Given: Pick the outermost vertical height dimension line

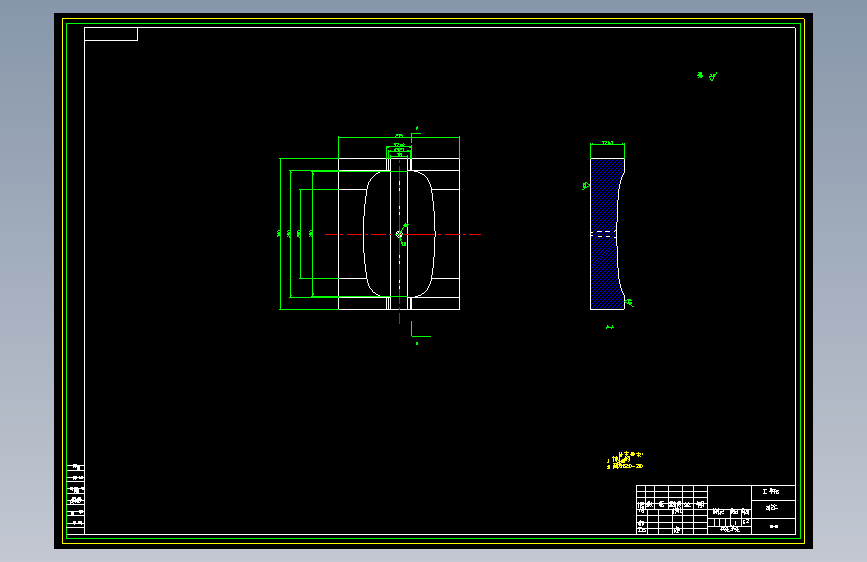Looking at the screenshot, I should click(x=280, y=234).
